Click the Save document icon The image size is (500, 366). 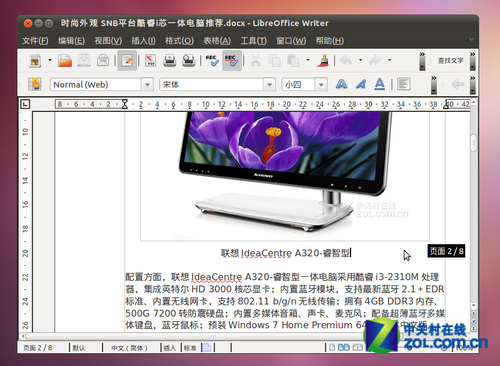point(84,61)
